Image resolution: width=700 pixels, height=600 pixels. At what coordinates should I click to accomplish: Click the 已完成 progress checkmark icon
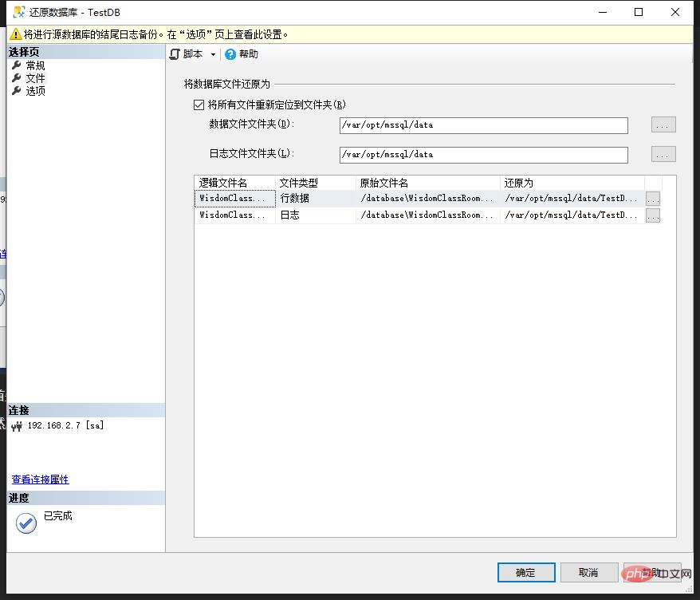(26, 523)
